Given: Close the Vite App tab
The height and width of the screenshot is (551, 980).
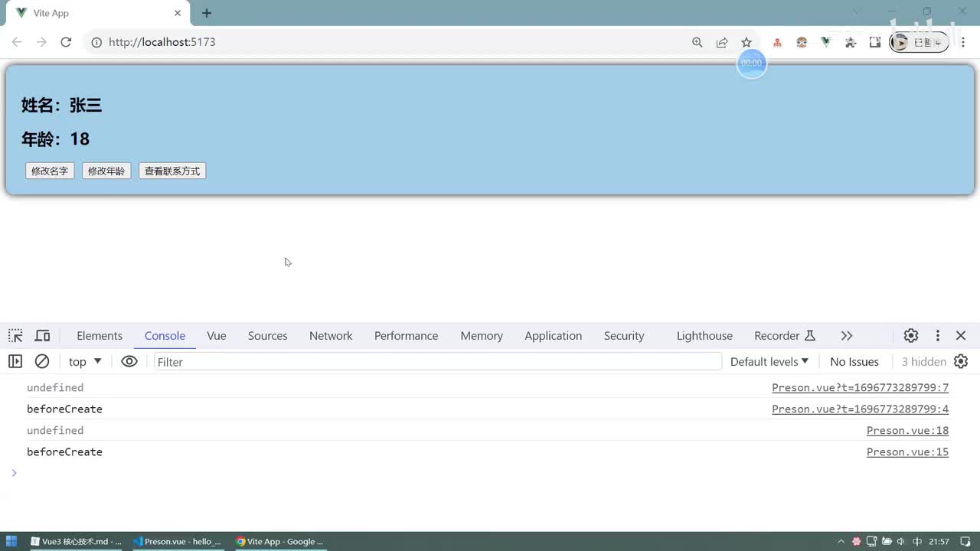Looking at the screenshot, I should pos(178,13).
